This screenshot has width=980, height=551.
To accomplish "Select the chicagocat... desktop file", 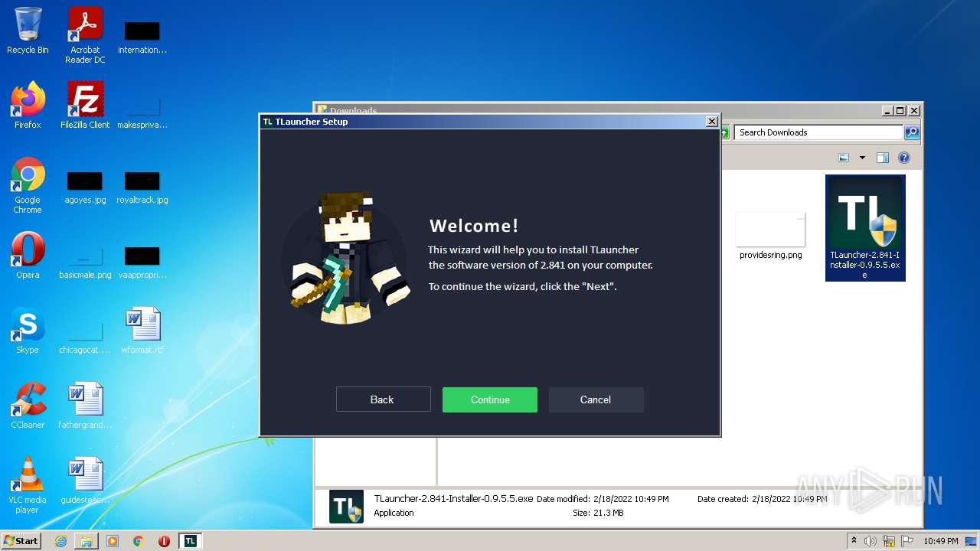I will (85, 338).
